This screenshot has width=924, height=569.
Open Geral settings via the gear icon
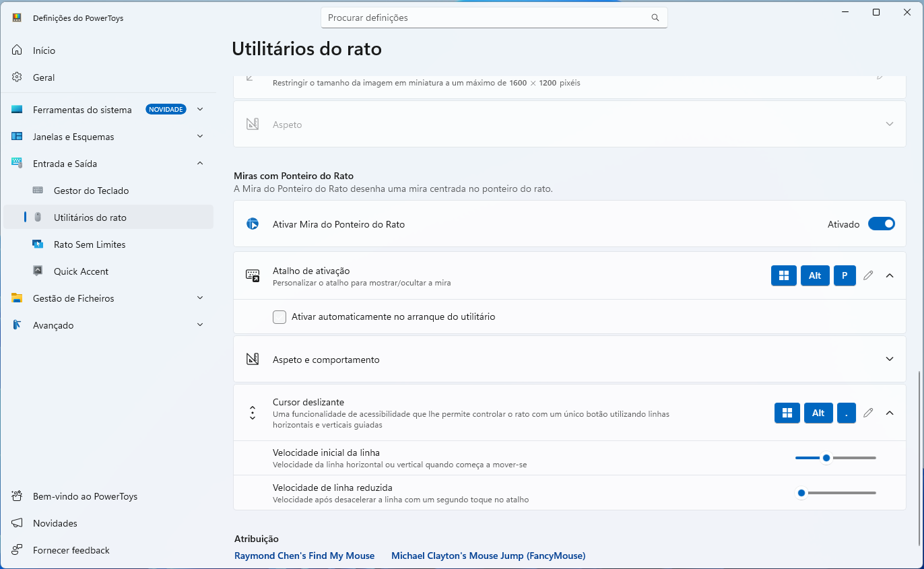click(x=18, y=77)
